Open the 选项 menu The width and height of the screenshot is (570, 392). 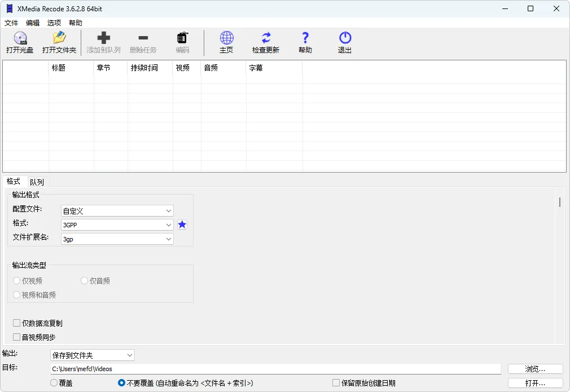click(54, 23)
